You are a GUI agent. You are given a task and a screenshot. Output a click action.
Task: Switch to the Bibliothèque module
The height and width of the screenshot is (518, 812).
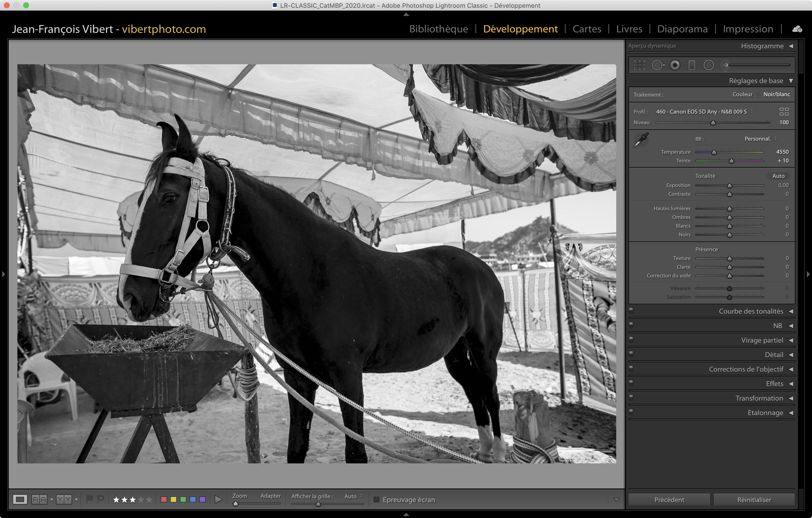tap(438, 29)
